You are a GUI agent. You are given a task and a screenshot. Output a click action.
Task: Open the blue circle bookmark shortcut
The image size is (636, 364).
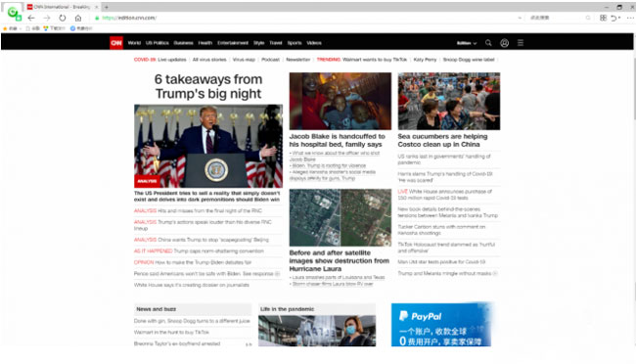pos(72,28)
